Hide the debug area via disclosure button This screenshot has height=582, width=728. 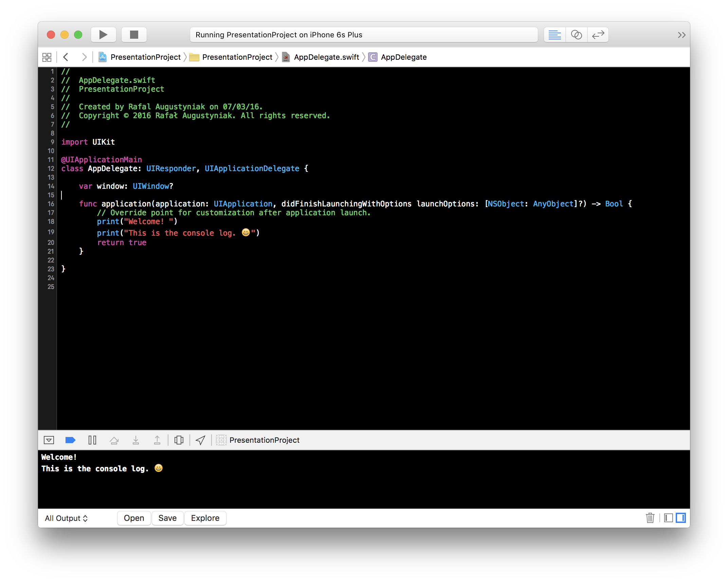[x=49, y=440]
